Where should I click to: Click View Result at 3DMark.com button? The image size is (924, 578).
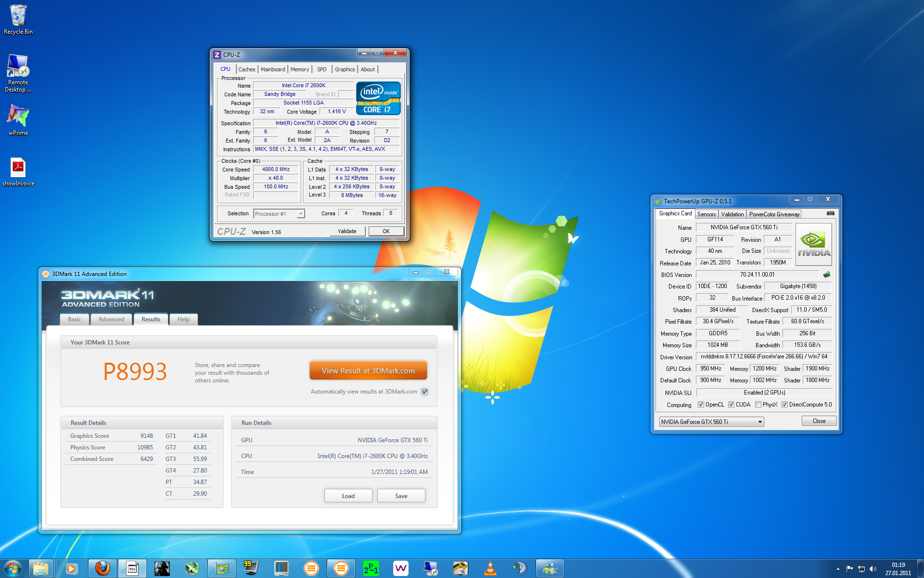(368, 370)
